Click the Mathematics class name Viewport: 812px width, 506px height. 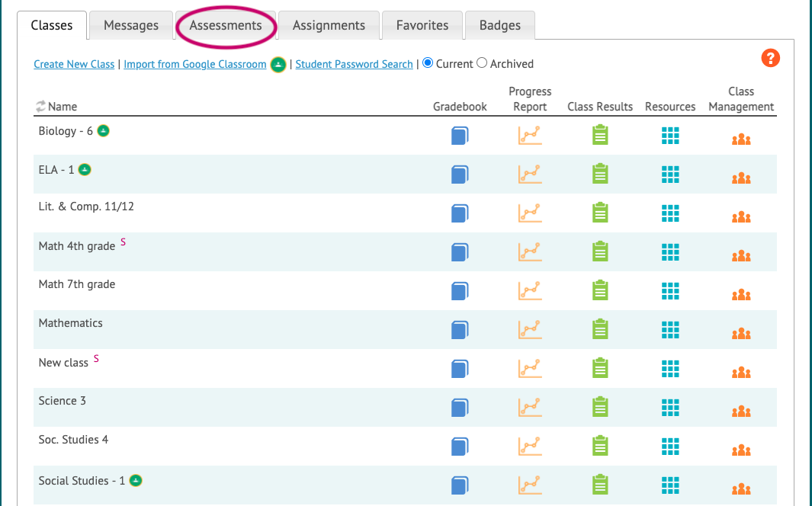[70, 323]
